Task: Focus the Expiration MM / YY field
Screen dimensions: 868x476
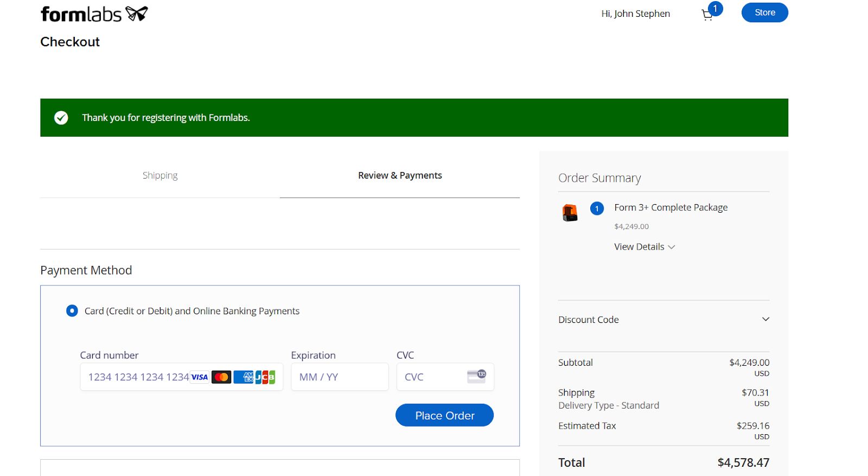Action: [x=340, y=377]
